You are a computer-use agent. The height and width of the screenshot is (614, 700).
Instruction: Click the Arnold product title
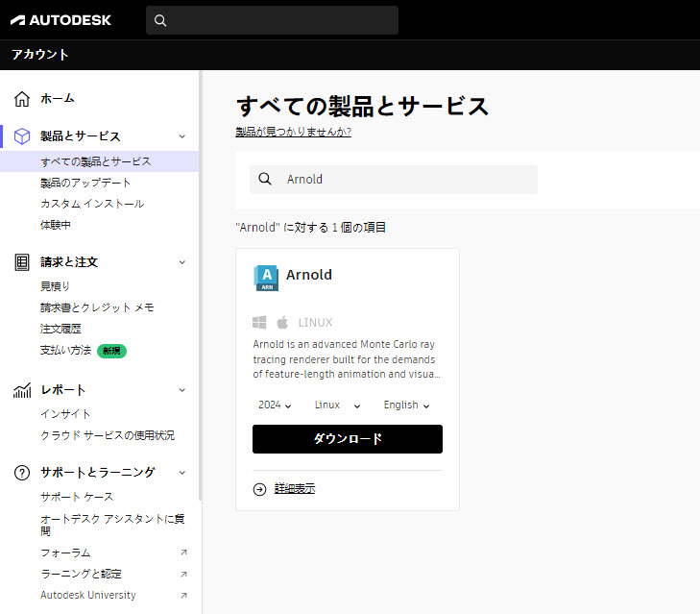[309, 275]
